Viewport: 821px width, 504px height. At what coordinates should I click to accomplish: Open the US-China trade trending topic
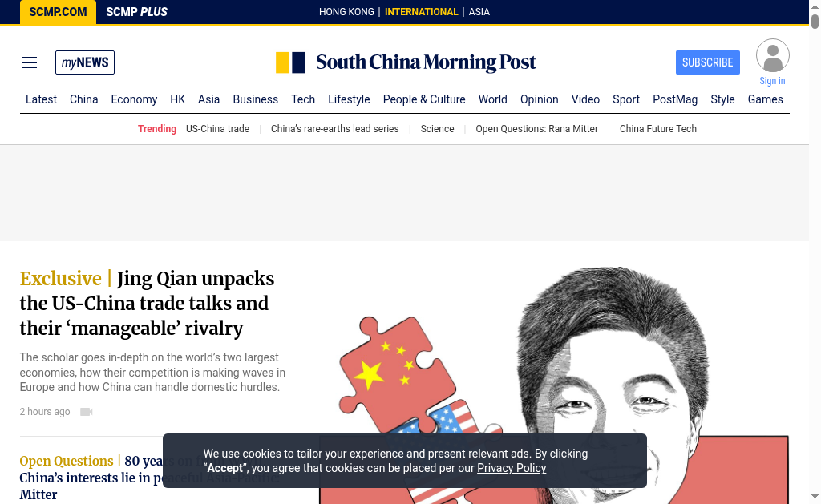217,129
